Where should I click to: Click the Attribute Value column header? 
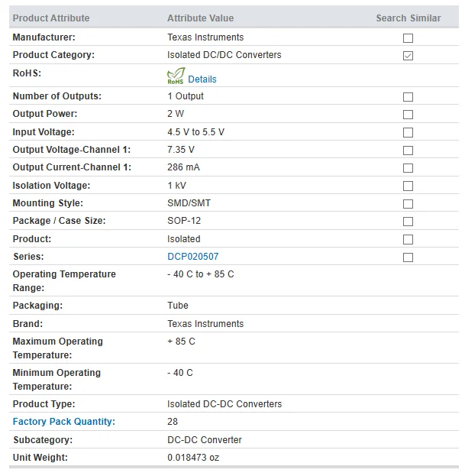pos(201,18)
